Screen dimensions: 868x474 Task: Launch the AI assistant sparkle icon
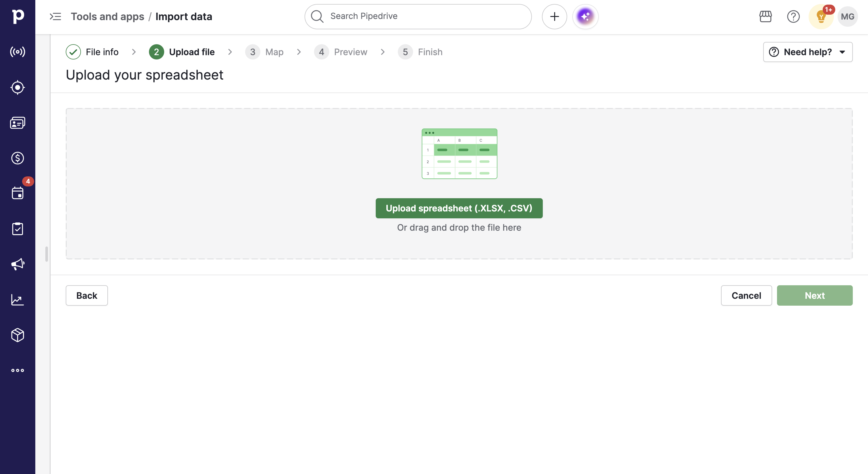[585, 17]
